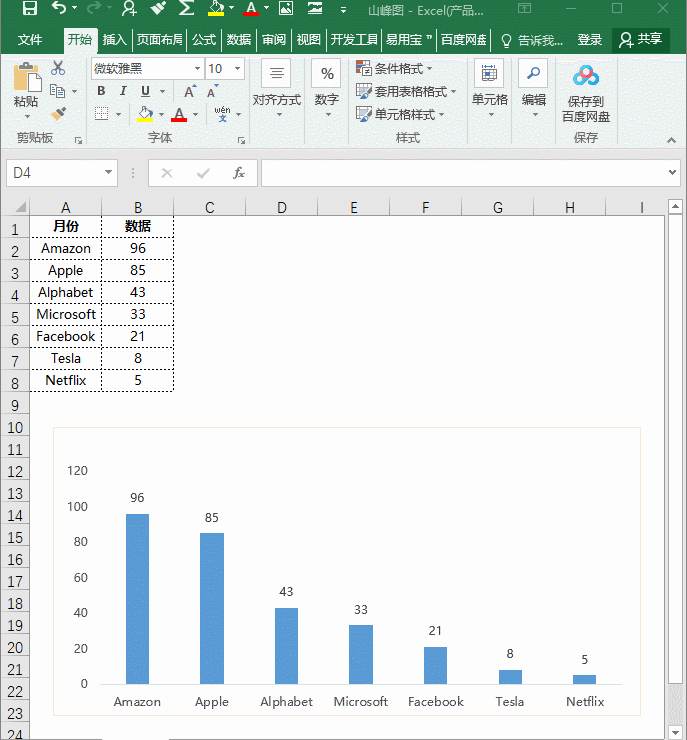This screenshot has height=740, width=687.
Task: Select cell containing Alphabet
Action: 66,292
